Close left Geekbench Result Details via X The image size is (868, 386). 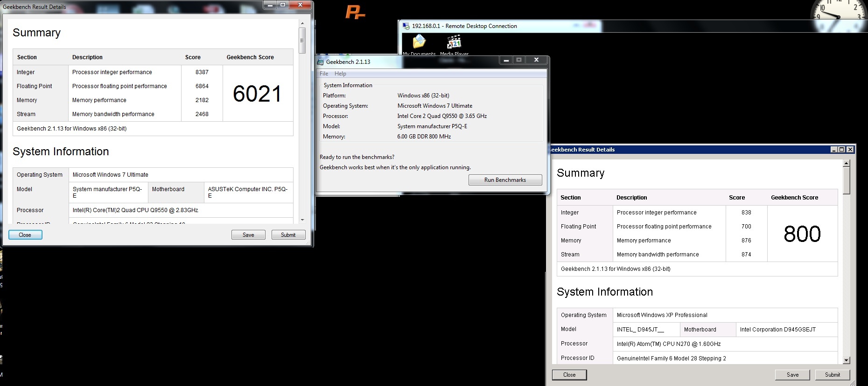point(301,5)
